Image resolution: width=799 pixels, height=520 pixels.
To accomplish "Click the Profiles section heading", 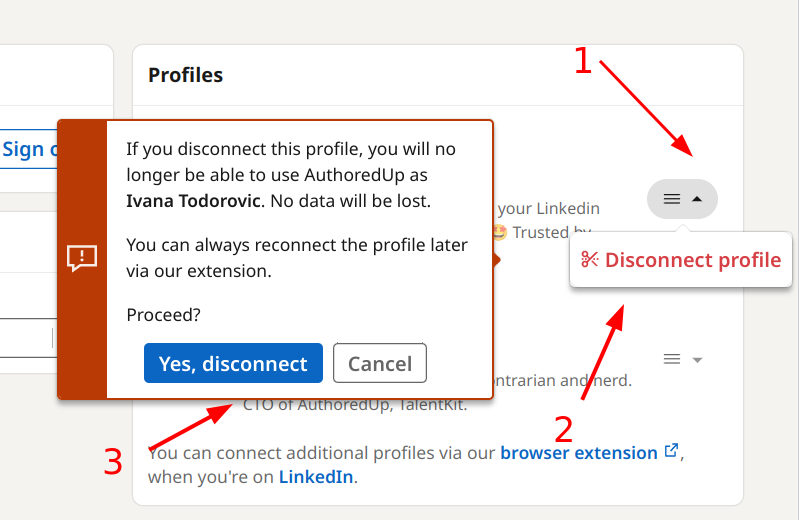I will [x=185, y=75].
